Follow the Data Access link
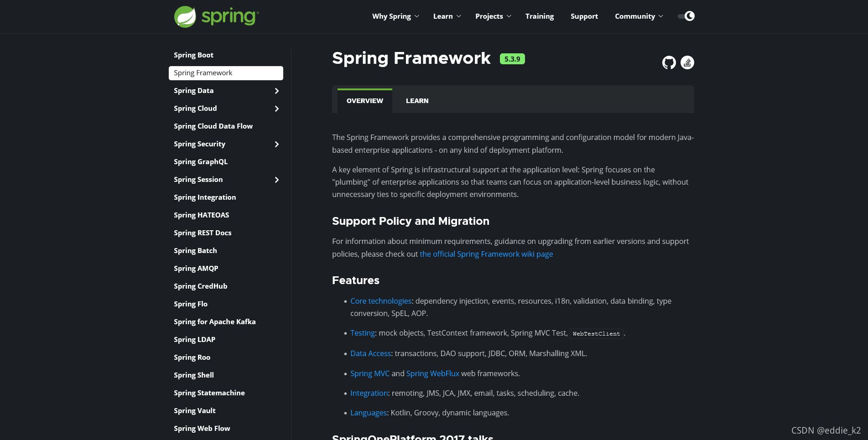868x440 pixels. [x=370, y=353]
